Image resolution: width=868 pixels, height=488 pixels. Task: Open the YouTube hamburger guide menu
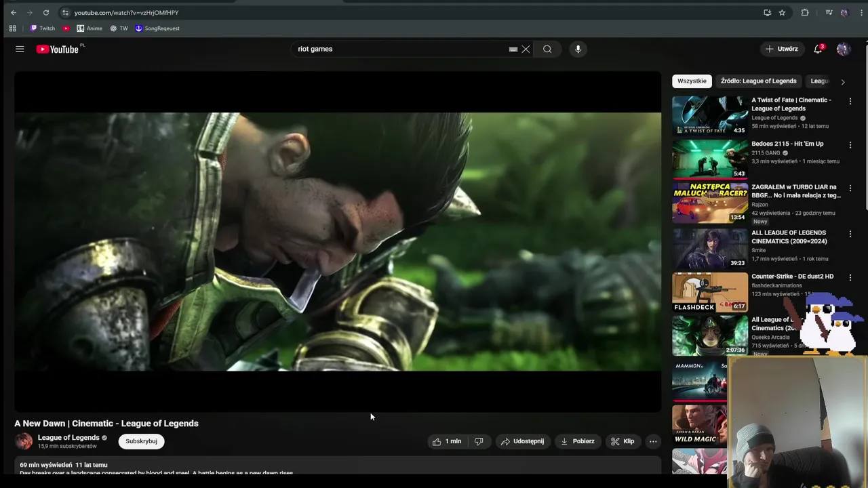click(20, 49)
